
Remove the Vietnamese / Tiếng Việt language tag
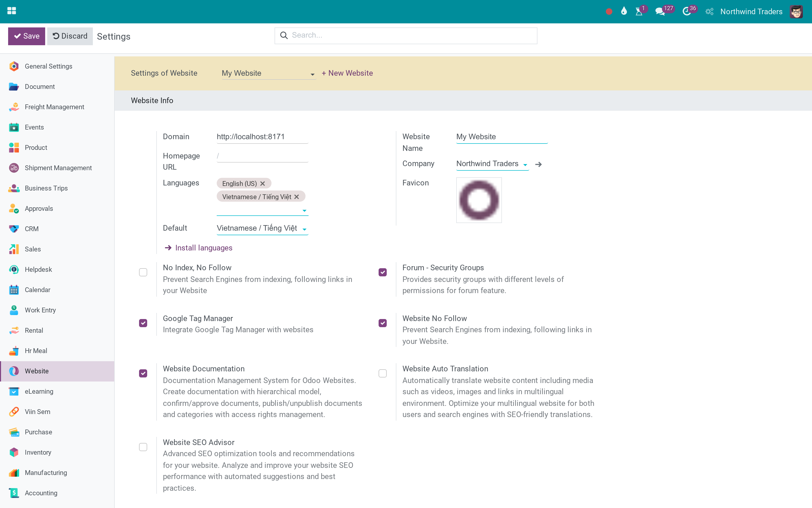click(297, 197)
